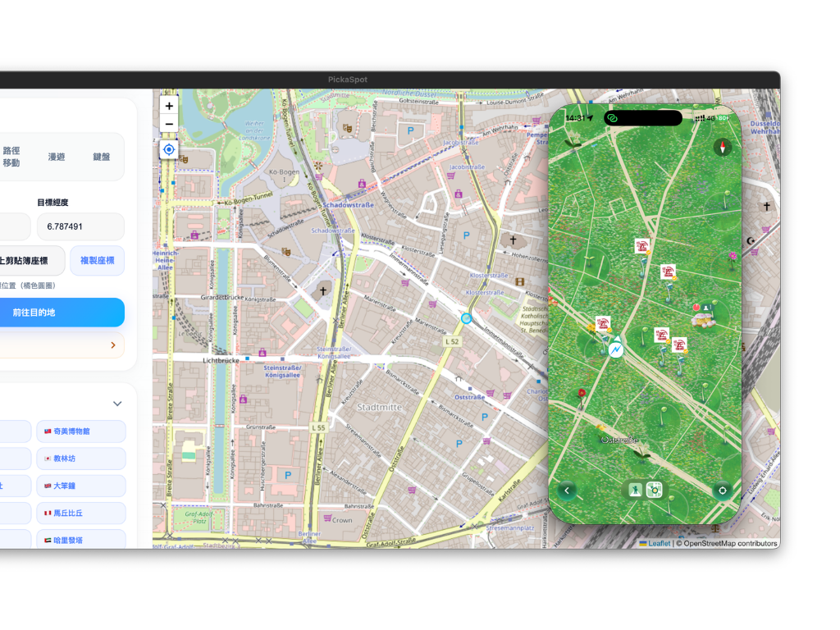Image resolution: width=840 pixels, height=630 pixels.
Task: Tap the red rose flower on phone map
Action: [x=582, y=395]
